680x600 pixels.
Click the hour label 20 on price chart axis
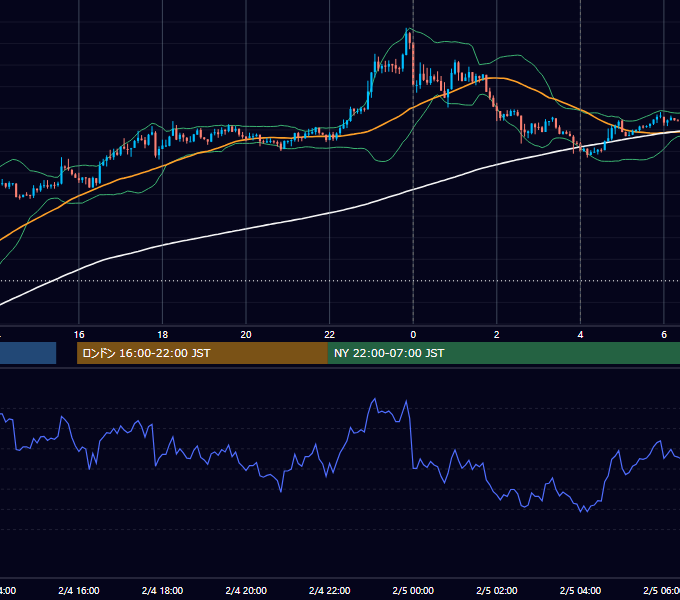coord(246,335)
